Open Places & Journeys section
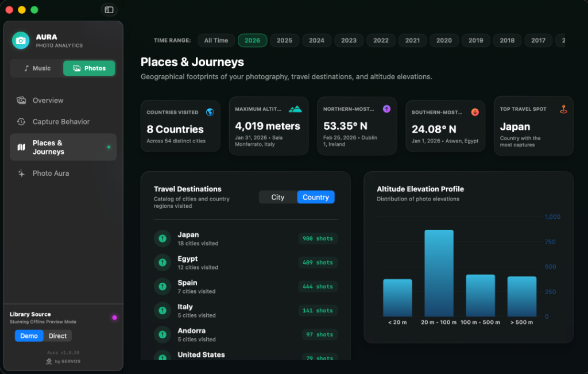 click(63, 147)
